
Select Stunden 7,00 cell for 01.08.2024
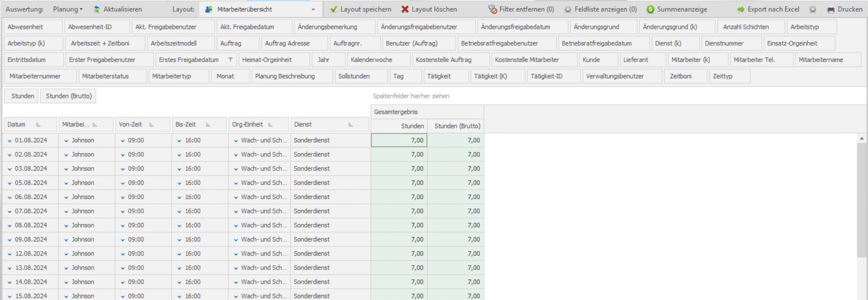(399, 140)
